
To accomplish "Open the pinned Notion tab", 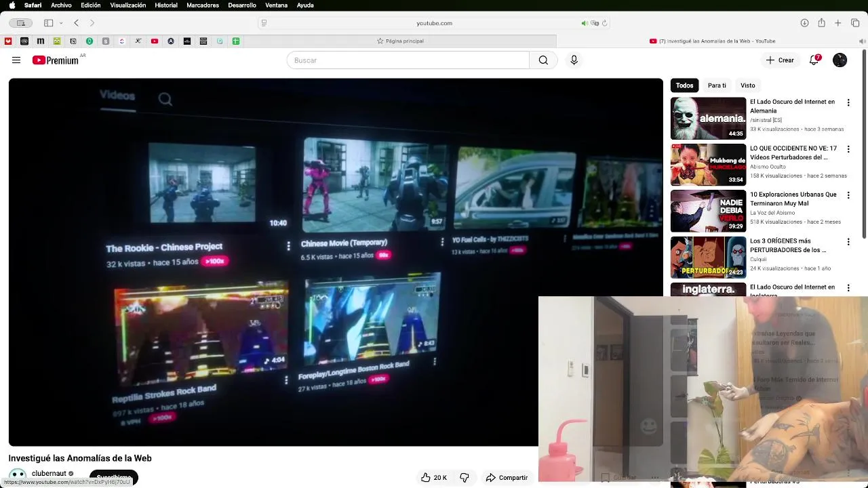I will (x=73, y=41).
